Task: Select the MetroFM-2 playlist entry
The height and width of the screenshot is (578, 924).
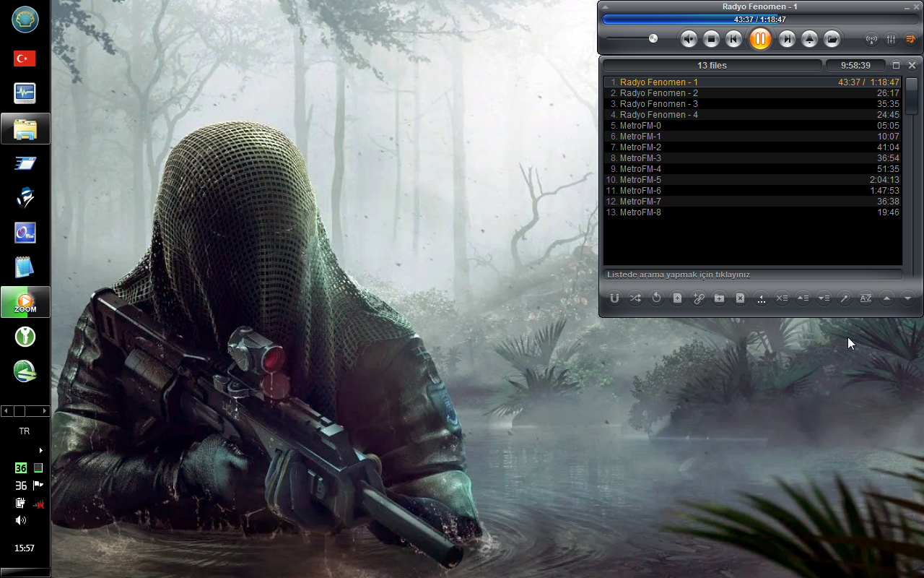Action: coord(753,147)
